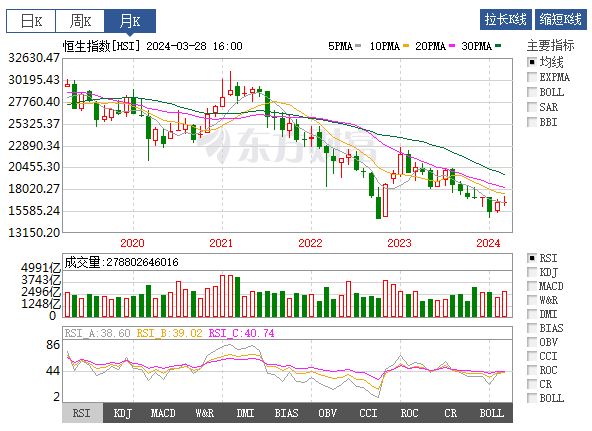Click the 2023 year axis label
592x431 pixels.
pos(399,243)
